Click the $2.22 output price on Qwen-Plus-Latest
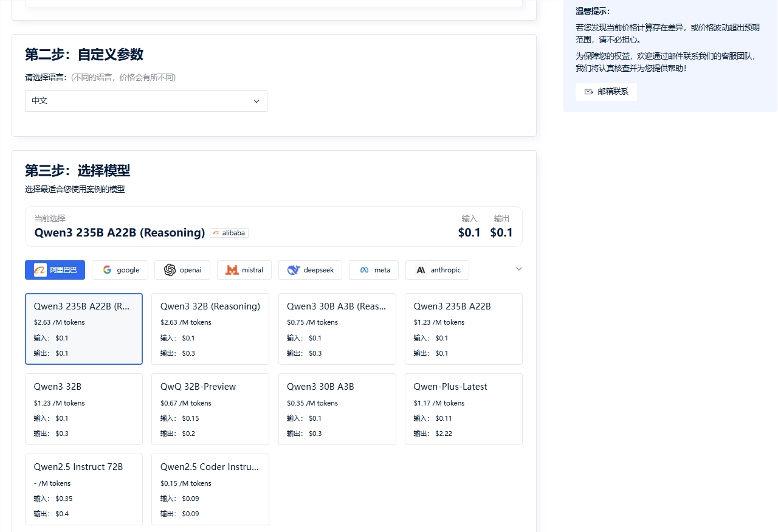Screen dimensions: 778x532 click(444, 434)
